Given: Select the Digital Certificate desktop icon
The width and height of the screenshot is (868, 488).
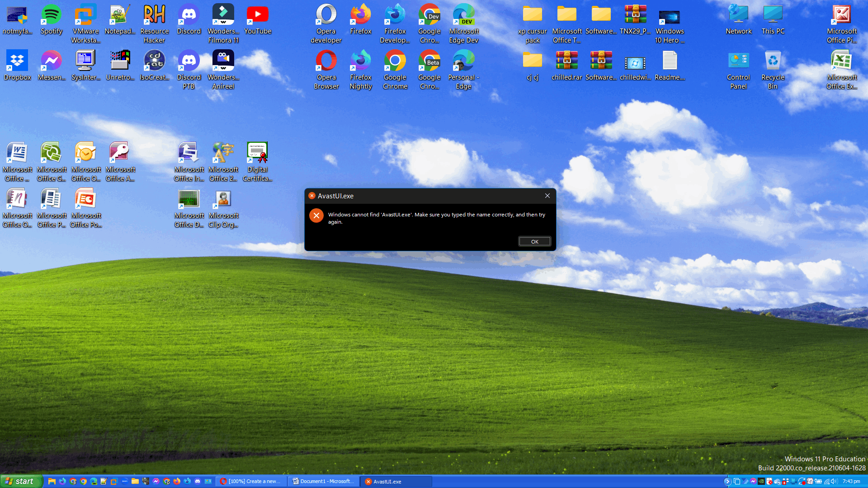Looking at the screenshot, I should point(258,162).
